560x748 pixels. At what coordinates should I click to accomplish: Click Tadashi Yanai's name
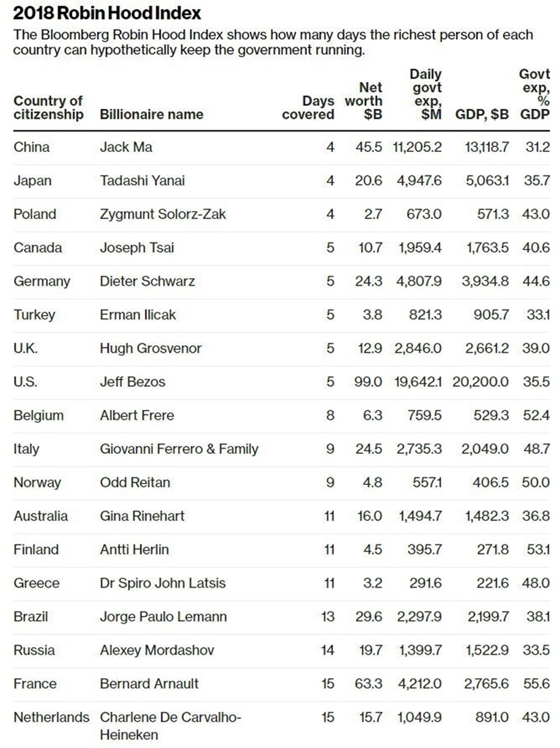click(x=142, y=181)
